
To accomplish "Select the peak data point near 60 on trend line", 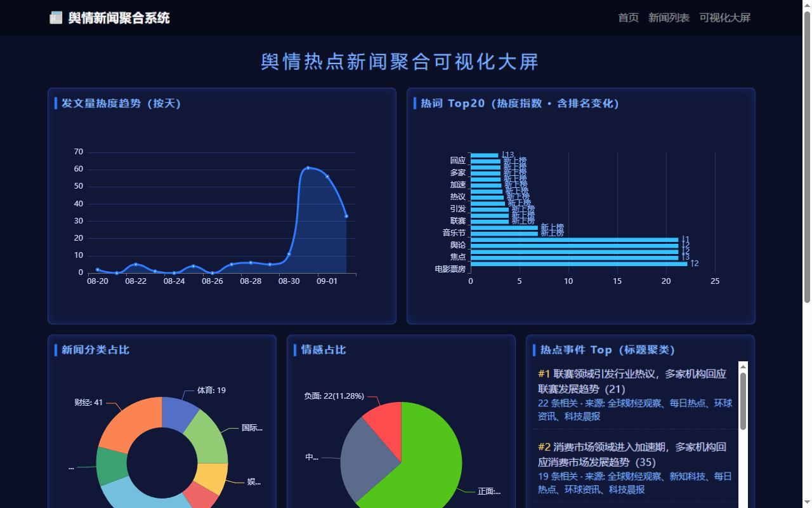I will (x=308, y=168).
